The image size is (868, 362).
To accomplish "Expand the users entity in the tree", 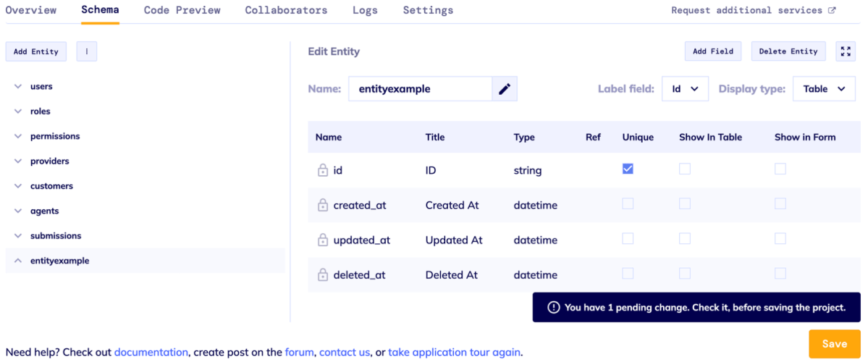I will click(18, 87).
